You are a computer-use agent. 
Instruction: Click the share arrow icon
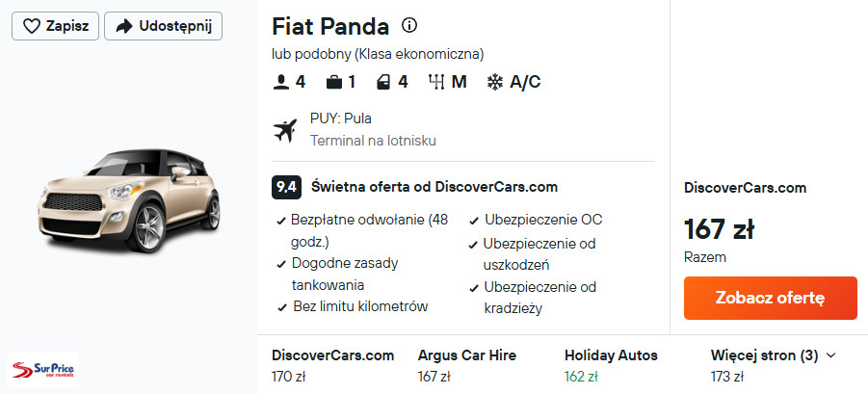coord(123,26)
